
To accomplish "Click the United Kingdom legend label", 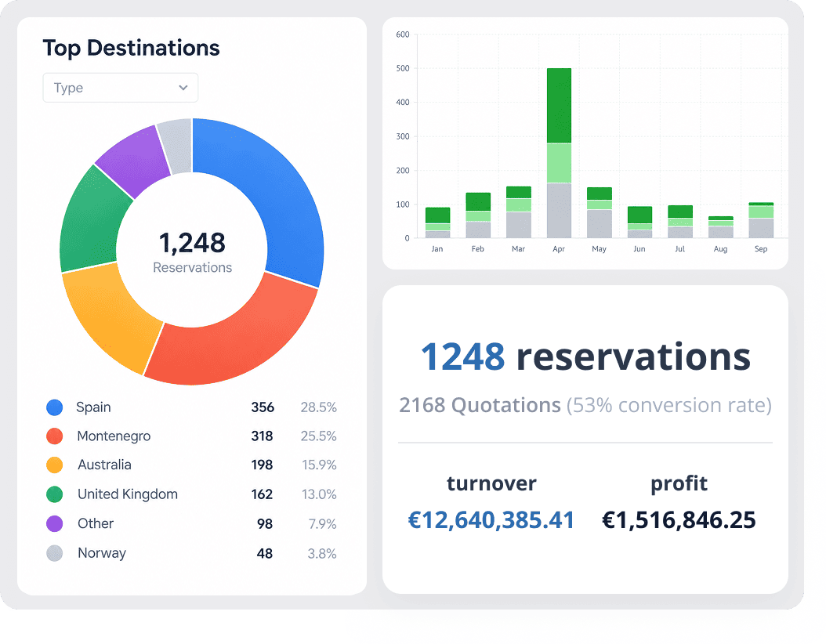I will [128, 494].
